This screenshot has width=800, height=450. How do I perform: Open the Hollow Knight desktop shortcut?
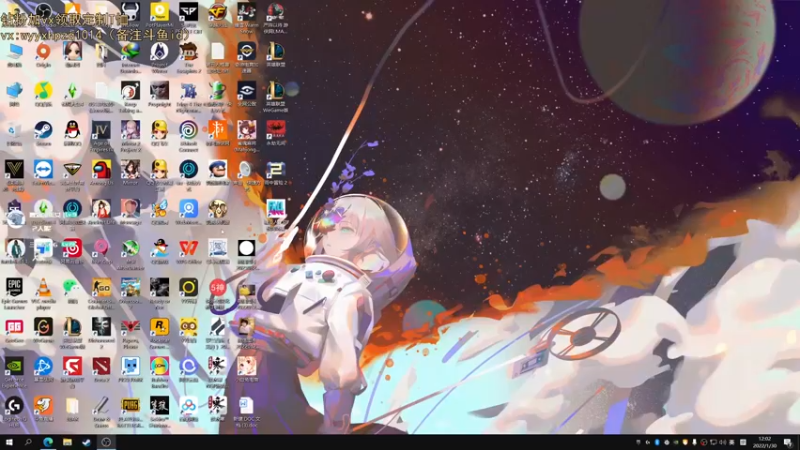(130, 12)
